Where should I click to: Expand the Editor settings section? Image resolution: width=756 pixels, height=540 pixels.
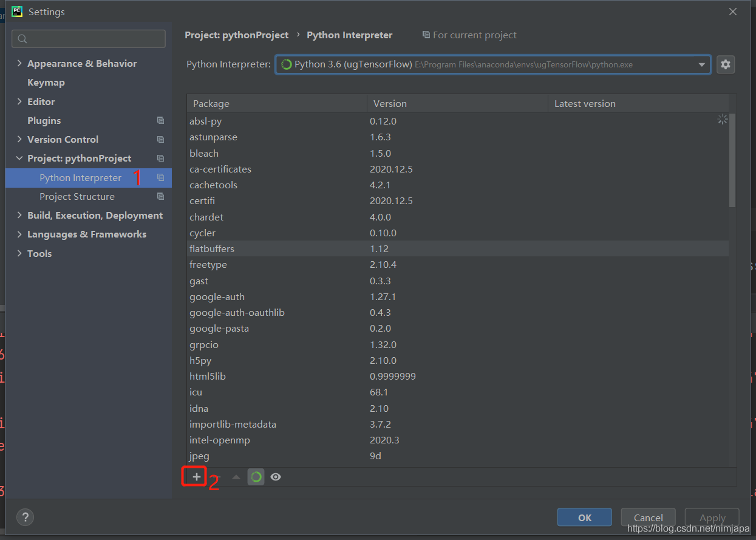pyautogui.click(x=19, y=101)
